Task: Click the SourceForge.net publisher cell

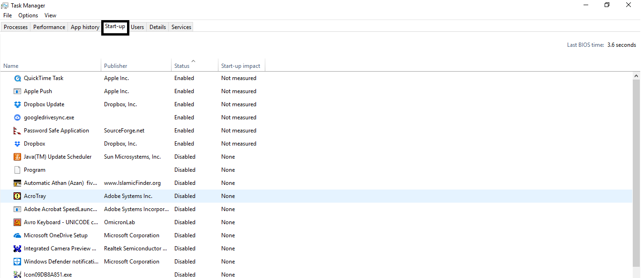Action: point(124,131)
